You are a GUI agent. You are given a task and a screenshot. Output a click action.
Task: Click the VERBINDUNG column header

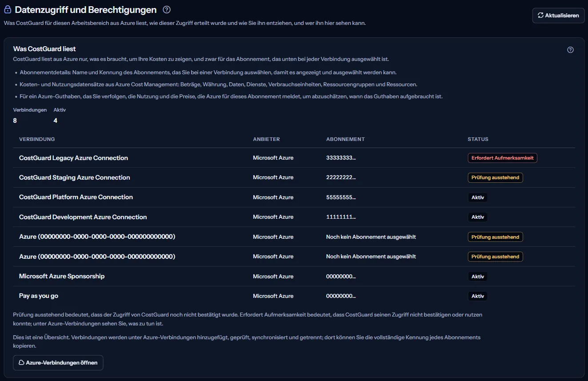point(37,139)
